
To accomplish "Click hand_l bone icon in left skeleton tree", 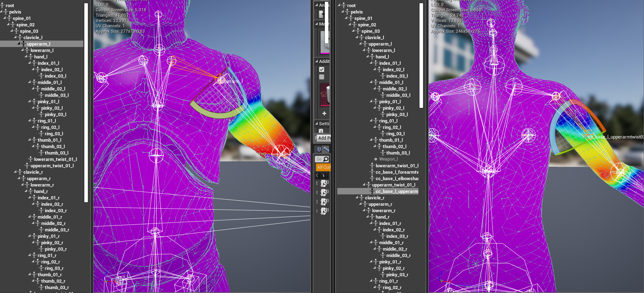I will coord(31,57).
